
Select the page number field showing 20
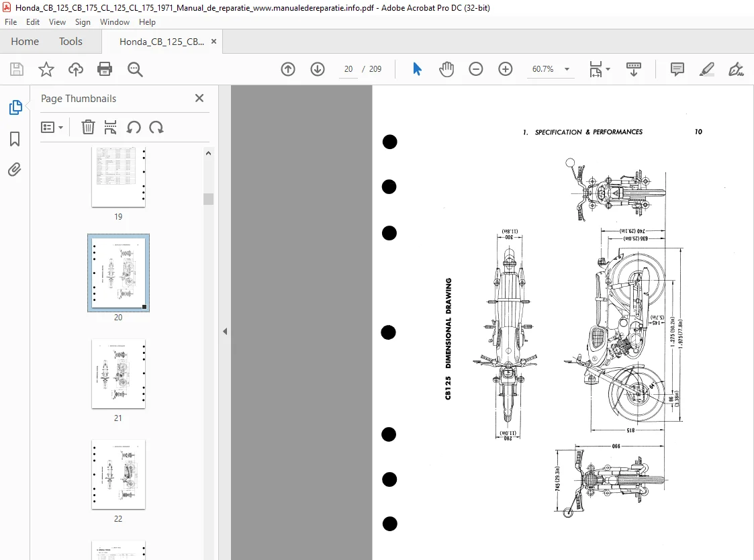(348, 69)
